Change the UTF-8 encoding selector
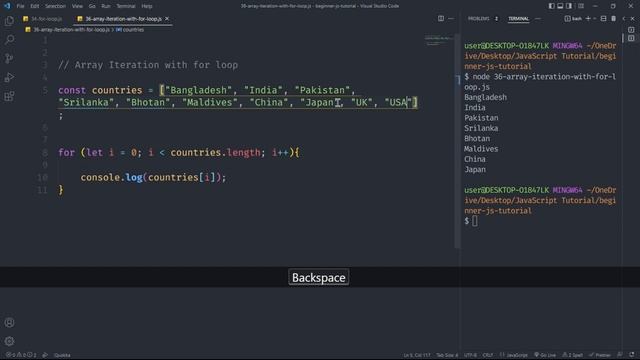The image size is (640, 360). (x=470, y=355)
